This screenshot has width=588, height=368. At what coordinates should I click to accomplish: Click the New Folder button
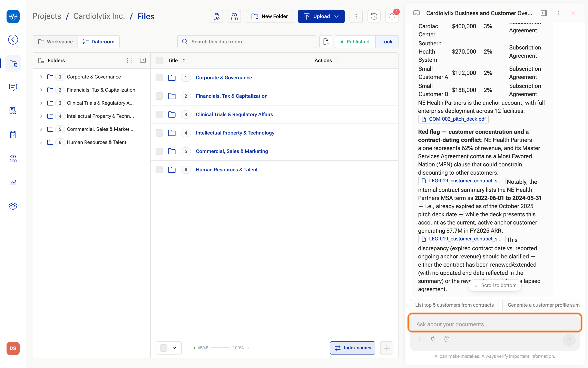(269, 16)
